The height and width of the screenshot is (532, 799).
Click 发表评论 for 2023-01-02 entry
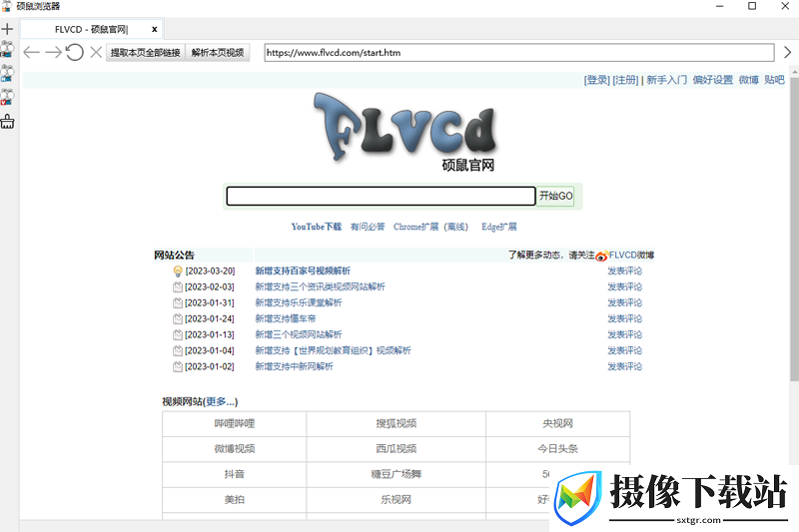[625, 366]
